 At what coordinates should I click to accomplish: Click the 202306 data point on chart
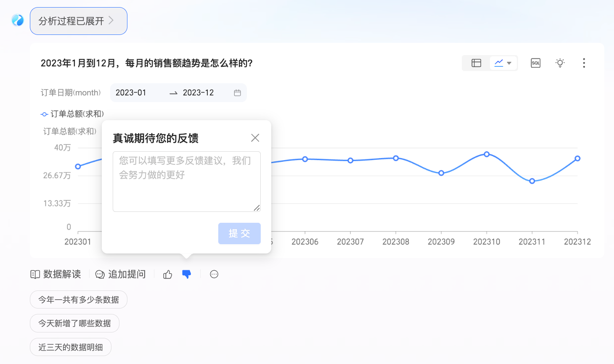(x=305, y=159)
